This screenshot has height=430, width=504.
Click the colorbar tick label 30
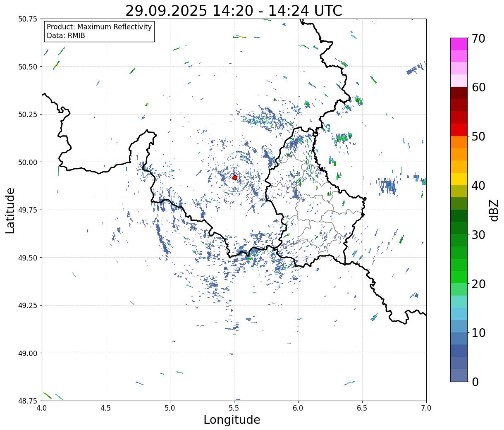479,235
